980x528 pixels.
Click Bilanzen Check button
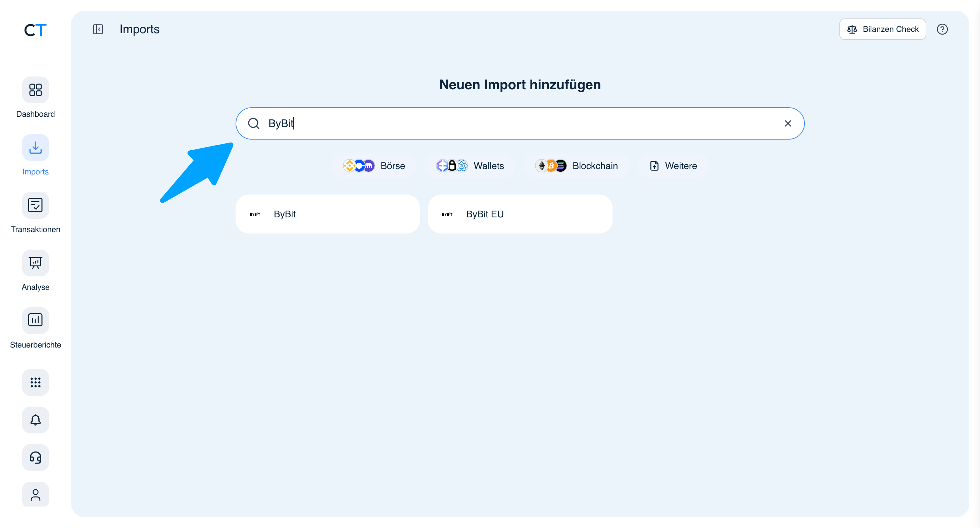(883, 29)
